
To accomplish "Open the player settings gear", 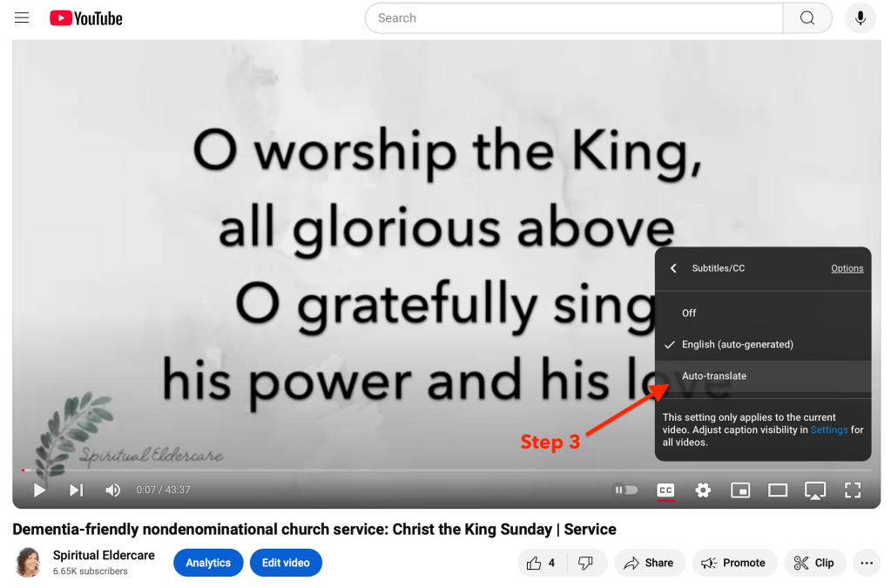I will 703,490.
